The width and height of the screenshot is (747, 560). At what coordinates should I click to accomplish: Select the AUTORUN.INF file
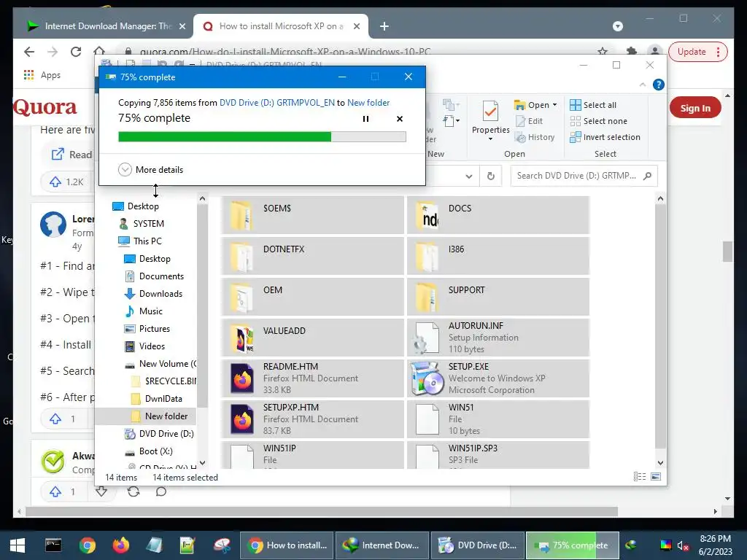tap(498, 338)
